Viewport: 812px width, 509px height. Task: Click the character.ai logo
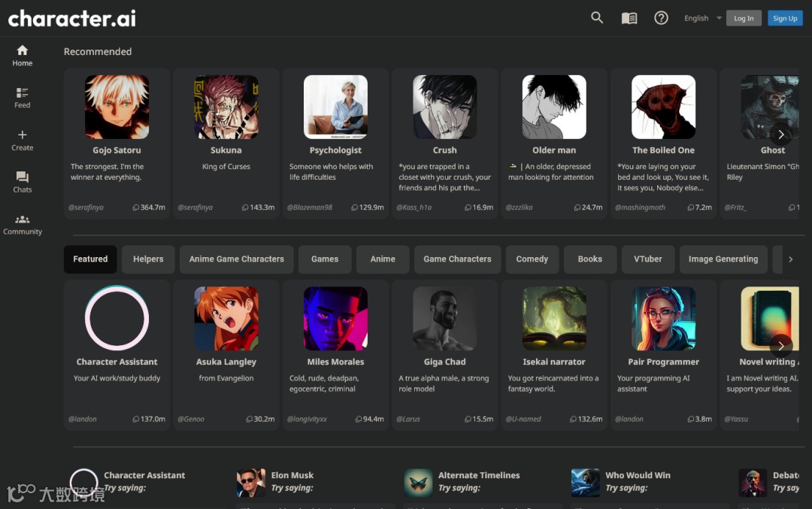pos(72,19)
